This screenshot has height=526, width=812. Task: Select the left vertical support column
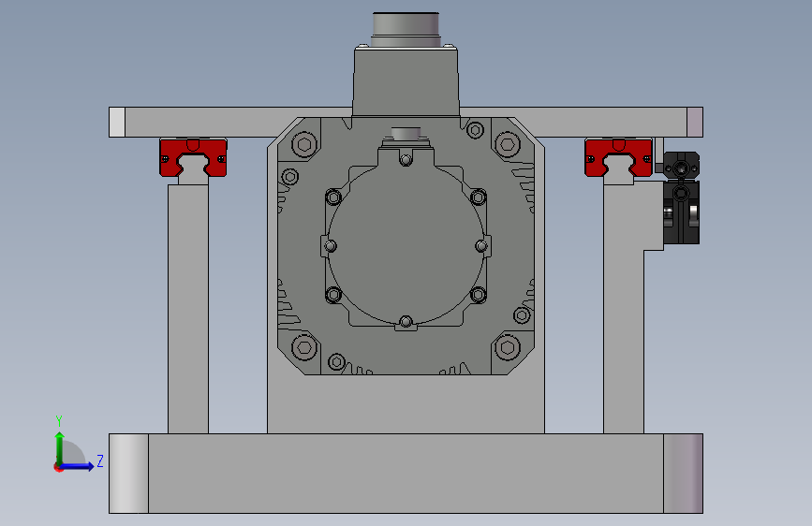pyautogui.click(x=188, y=309)
